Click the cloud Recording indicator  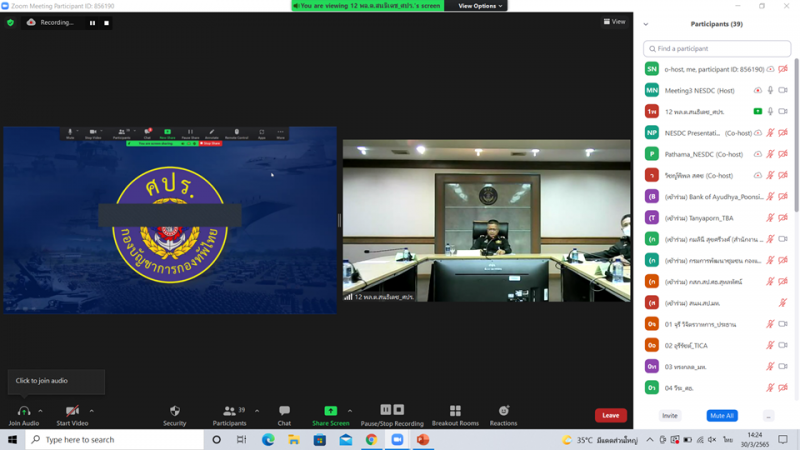(x=50, y=22)
